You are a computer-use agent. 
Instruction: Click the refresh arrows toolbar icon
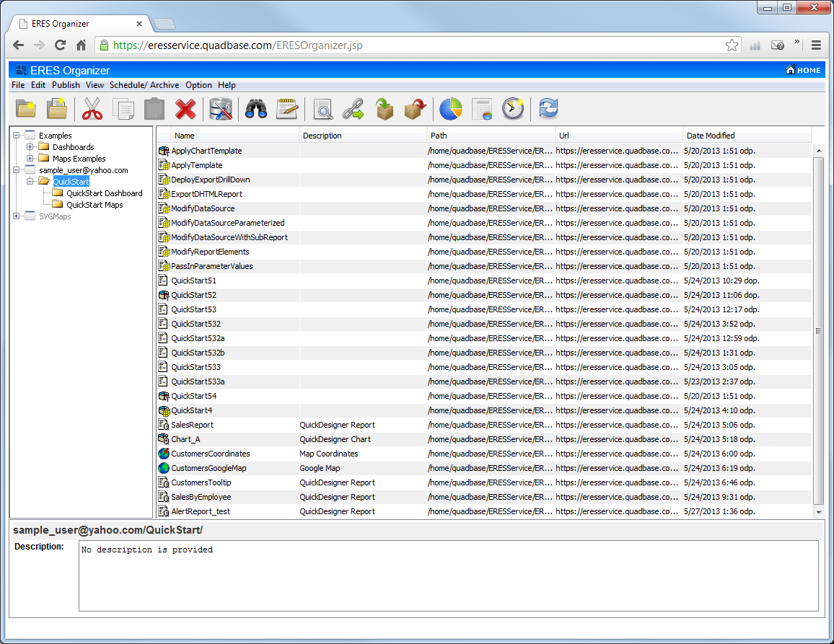click(x=548, y=108)
